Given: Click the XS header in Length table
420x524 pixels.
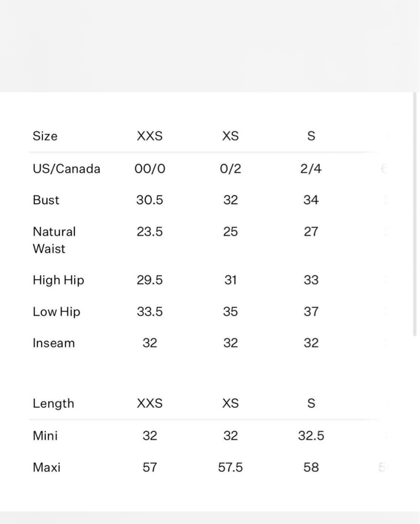Looking at the screenshot, I should (x=230, y=403).
